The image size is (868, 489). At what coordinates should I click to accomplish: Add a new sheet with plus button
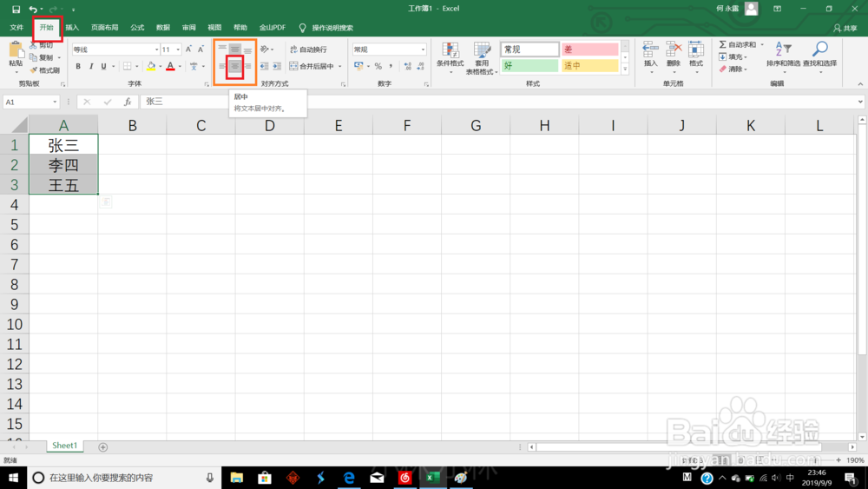(103, 447)
